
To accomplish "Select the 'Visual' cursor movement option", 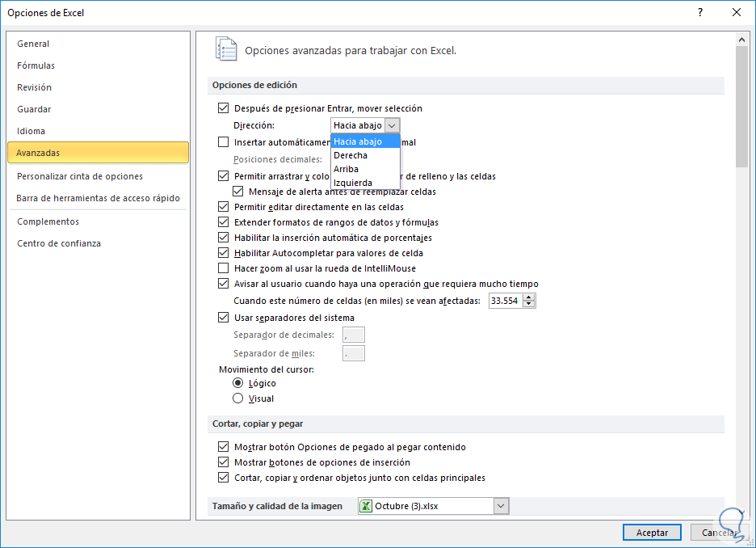I will (238, 398).
